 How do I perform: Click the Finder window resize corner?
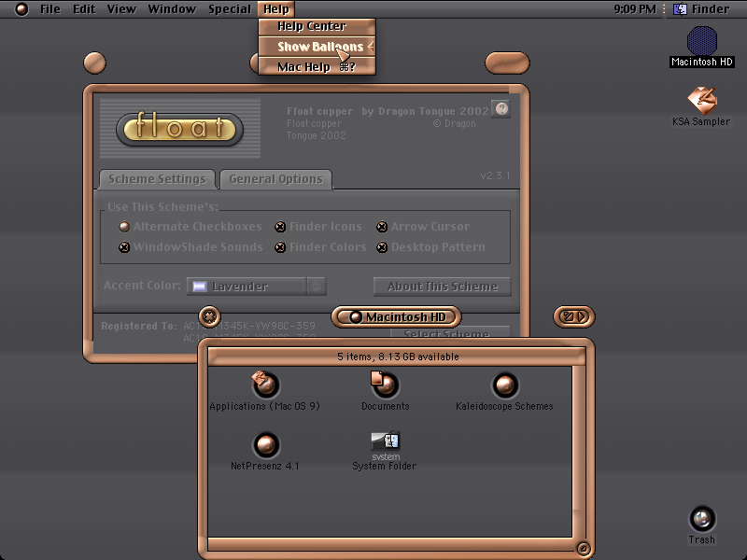coord(583,549)
